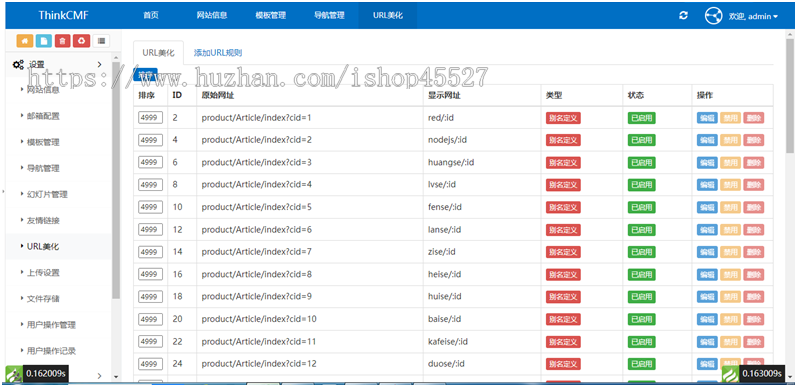
Task: Click the orange home shortcut icon
Action: (25, 41)
